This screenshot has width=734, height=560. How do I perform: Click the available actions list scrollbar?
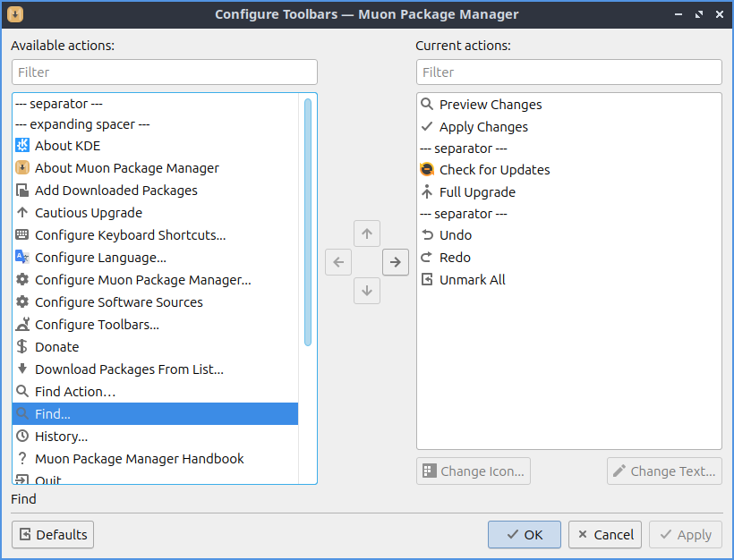click(308, 222)
